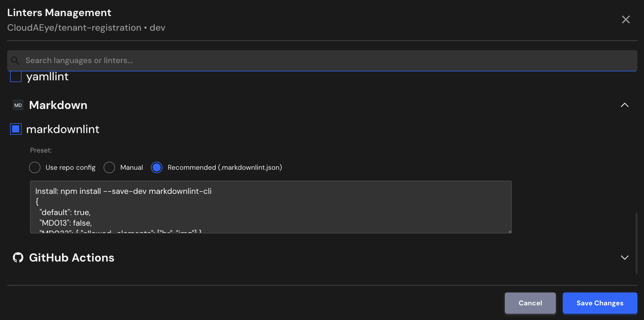Select the Use repo config preset
644x320 pixels.
click(35, 167)
